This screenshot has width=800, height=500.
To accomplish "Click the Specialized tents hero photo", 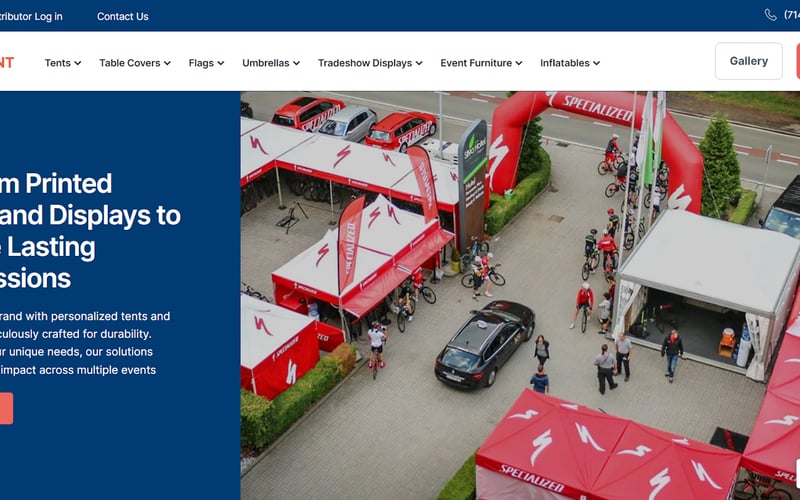I will click(520, 295).
